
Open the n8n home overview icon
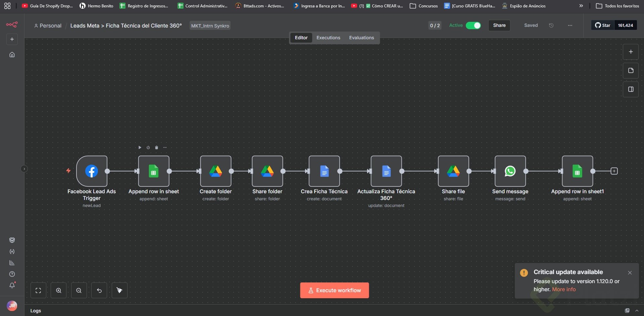click(12, 55)
